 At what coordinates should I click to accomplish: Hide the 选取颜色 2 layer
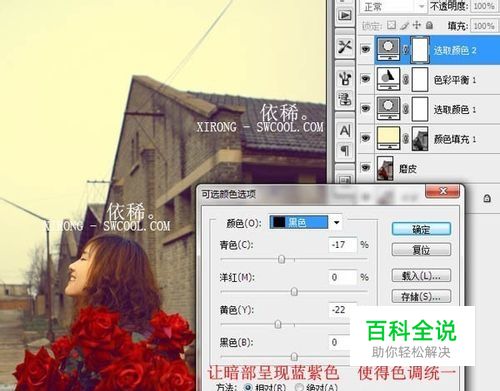pyautogui.click(x=366, y=50)
